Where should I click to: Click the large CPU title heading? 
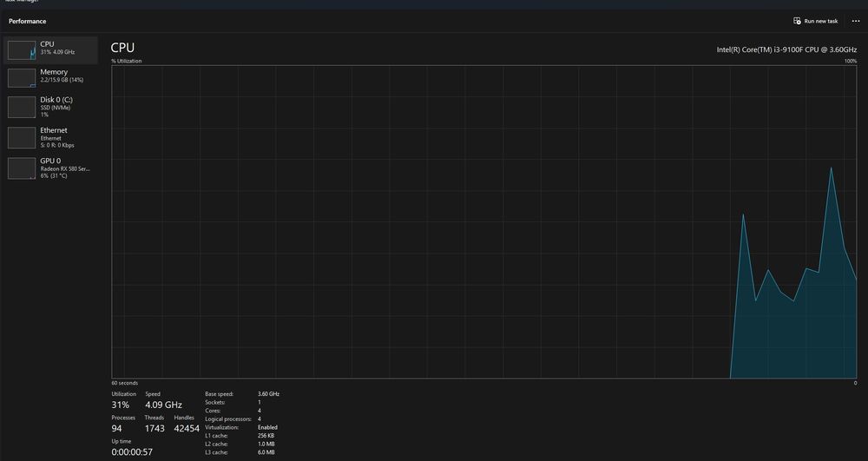coord(122,48)
